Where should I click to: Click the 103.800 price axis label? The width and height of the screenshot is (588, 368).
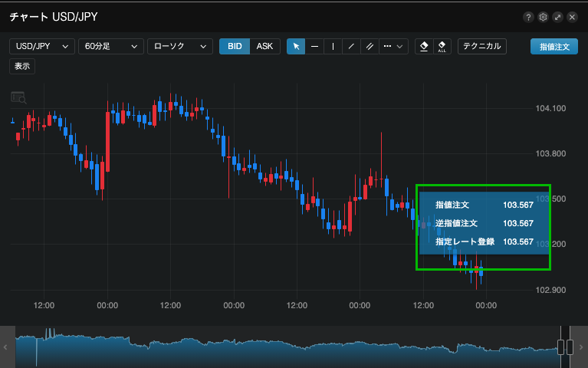pyautogui.click(x=550, y=154)
